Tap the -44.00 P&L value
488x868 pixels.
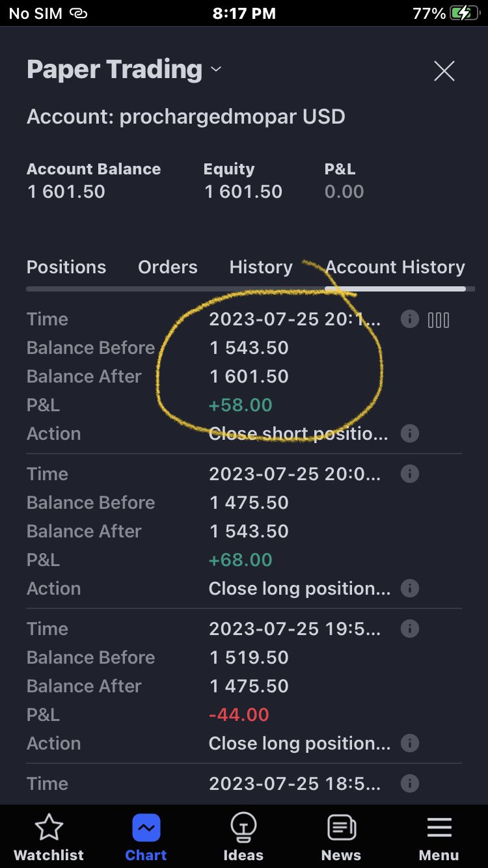coord(239,714)
